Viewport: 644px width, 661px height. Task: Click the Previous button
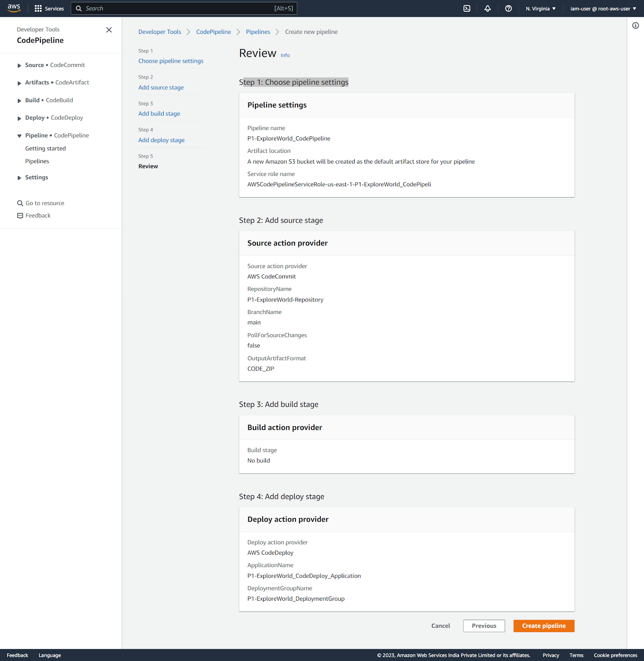(484, 626)
